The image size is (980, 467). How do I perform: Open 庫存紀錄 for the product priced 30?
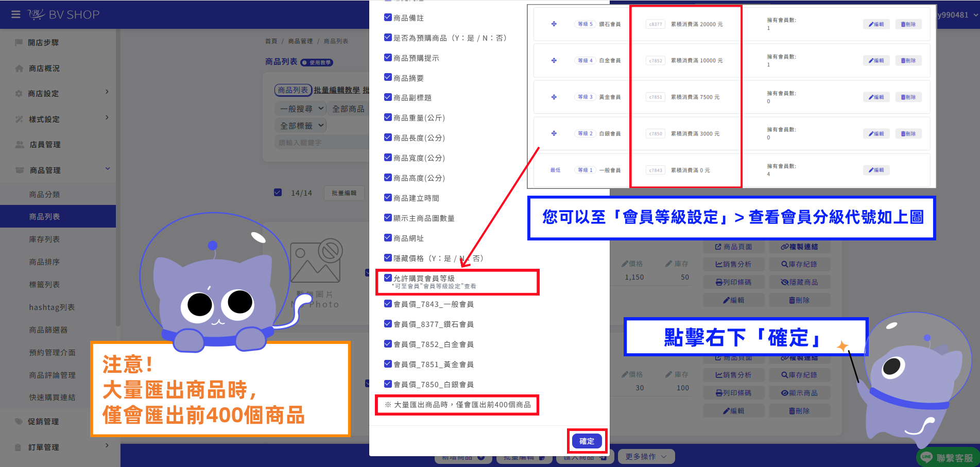tap(799, 375)
